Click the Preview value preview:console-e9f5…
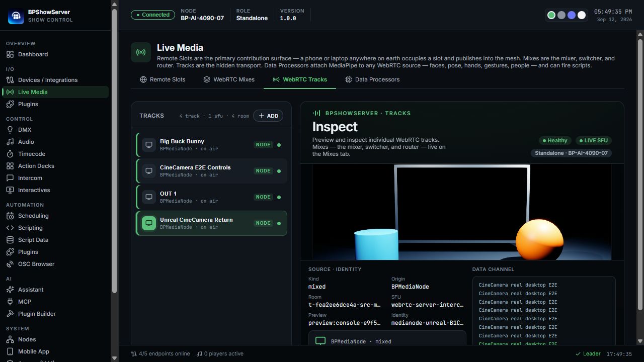 pos(344,323)
